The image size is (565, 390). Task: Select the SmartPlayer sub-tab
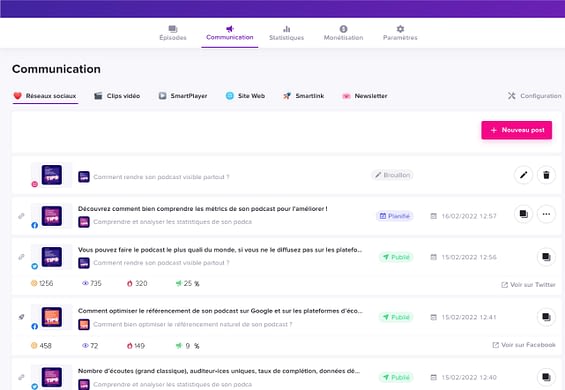click(183, 96)
